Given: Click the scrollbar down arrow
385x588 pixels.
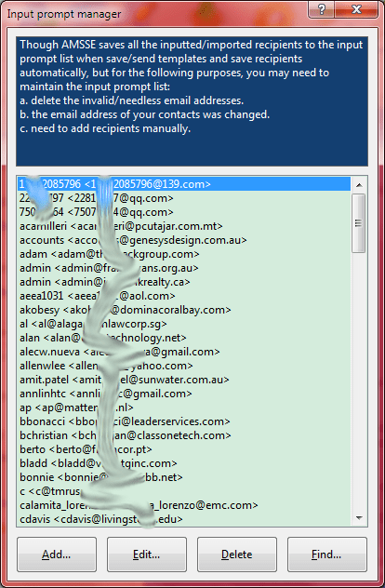Looking at the screenshot, I should [x=359, y=518].
